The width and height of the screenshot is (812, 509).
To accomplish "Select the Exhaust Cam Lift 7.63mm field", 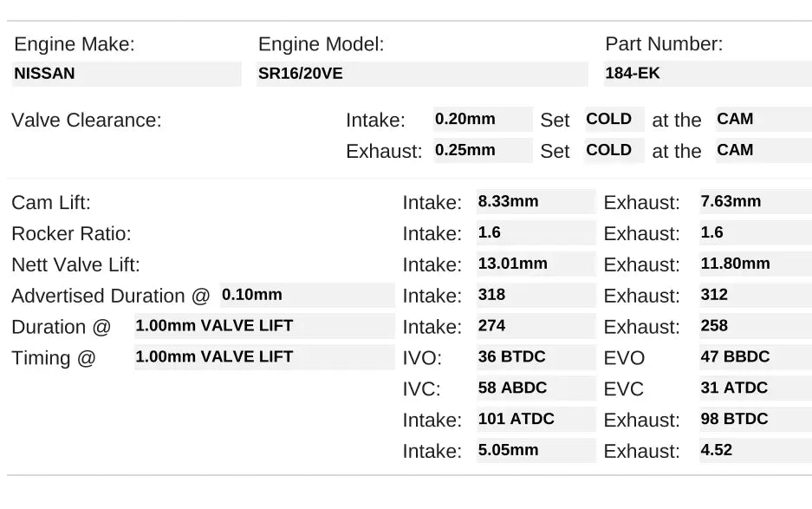I will click(755, 202).
